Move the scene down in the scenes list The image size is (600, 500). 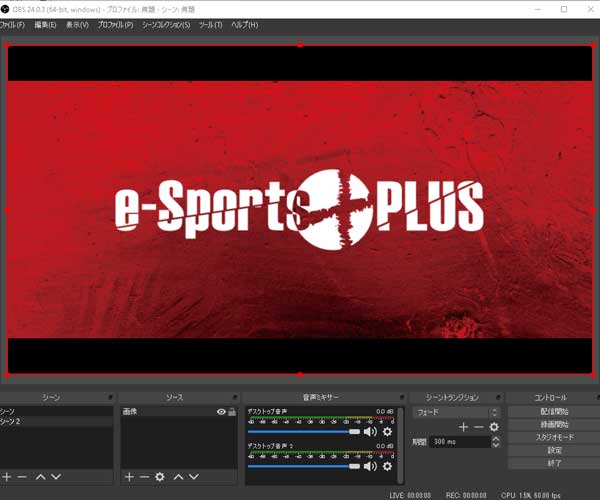point(56,477)
